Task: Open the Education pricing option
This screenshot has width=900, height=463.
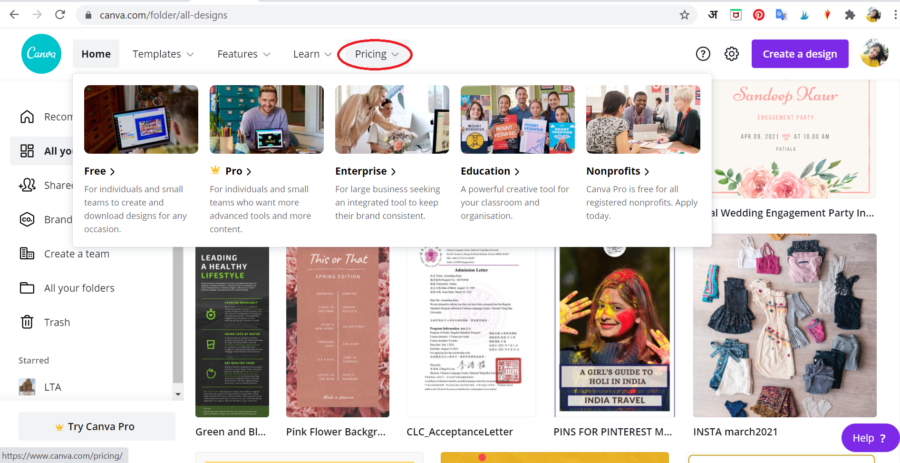Action: coord(489,171)
